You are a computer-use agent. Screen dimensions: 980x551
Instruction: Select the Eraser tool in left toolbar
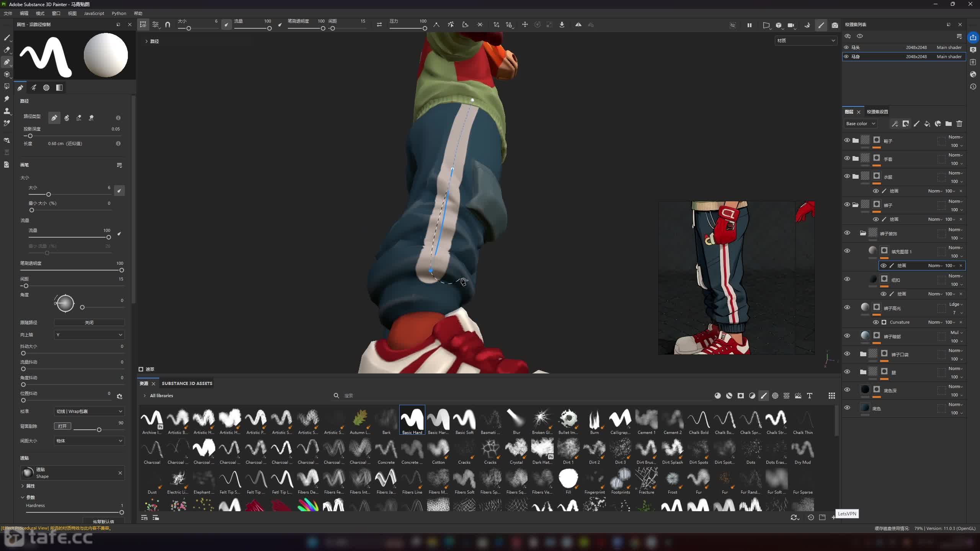tap(7, 50)
